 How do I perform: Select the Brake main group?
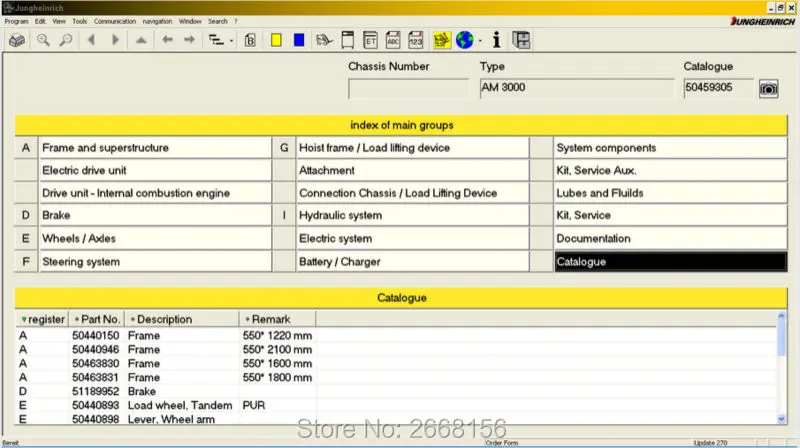coord(156,215)
